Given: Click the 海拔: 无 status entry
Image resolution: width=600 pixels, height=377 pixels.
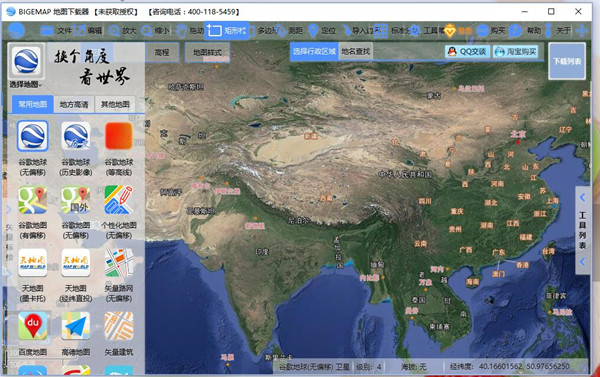Looking at the screenshot, I should click(414, 367).
